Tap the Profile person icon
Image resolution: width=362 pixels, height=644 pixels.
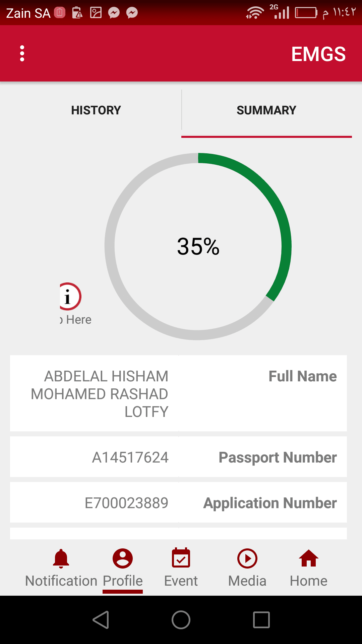click(123, 559)
